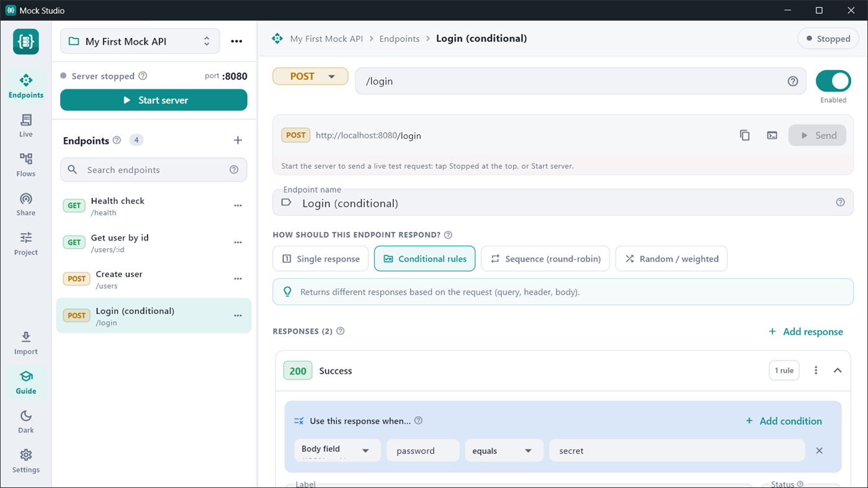Click the /login path input field
868x488 pixels.
(581, 81)
